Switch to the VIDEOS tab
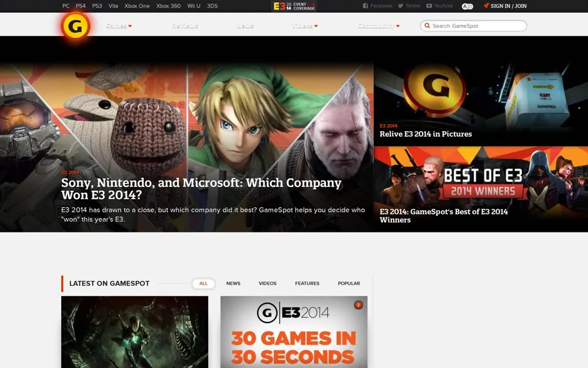 click(268, 283)
